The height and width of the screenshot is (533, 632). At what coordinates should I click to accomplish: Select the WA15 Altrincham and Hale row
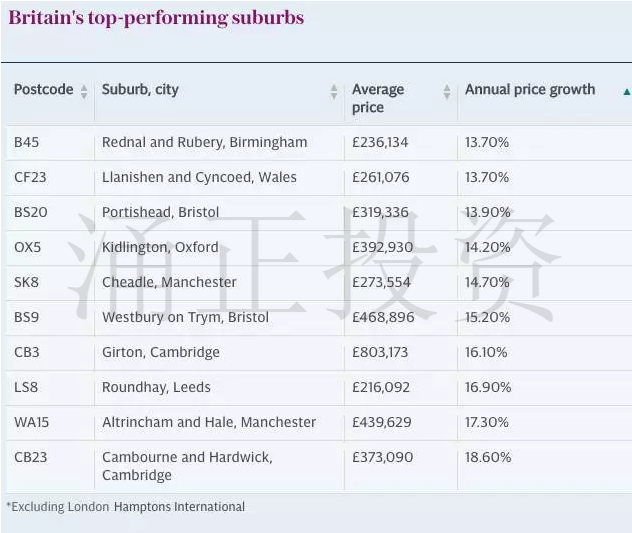tap(319, 423)
